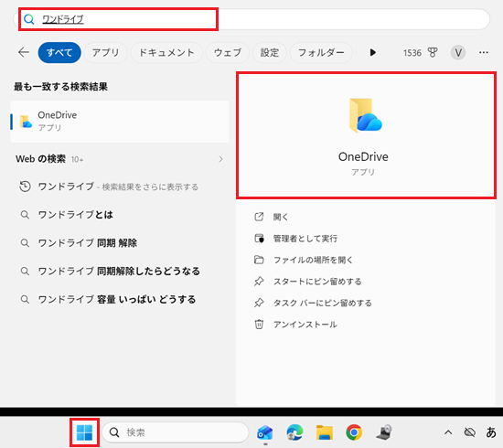Open the rewards points 1536 badge
This screenshot has width=503, height=448.
[x=421, y=53]
